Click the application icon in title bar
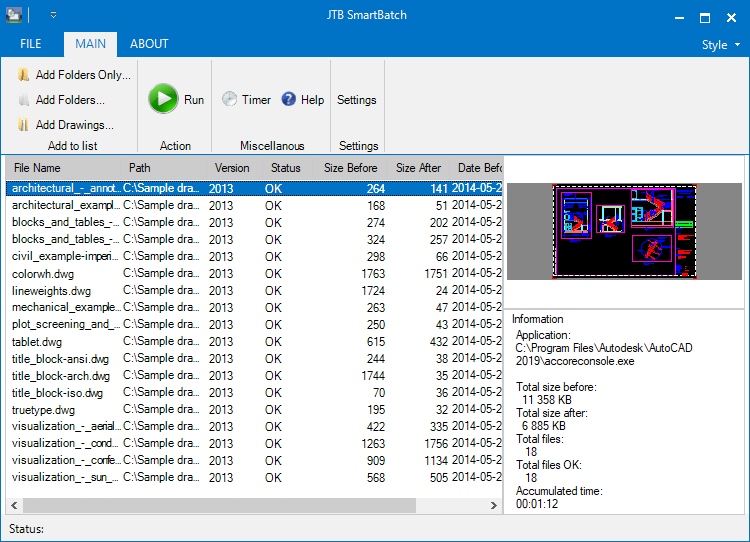 (x=14, y=15)
